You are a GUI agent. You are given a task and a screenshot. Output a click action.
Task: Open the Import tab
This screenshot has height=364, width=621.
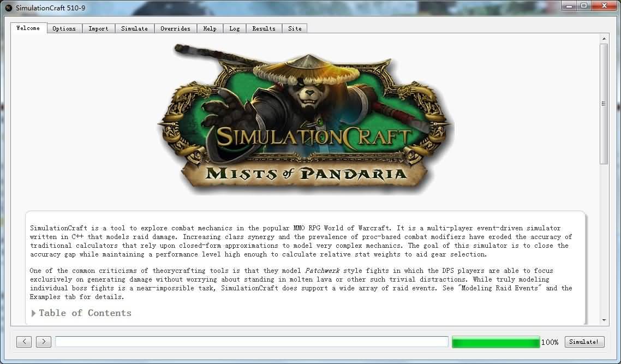(98, 28)
